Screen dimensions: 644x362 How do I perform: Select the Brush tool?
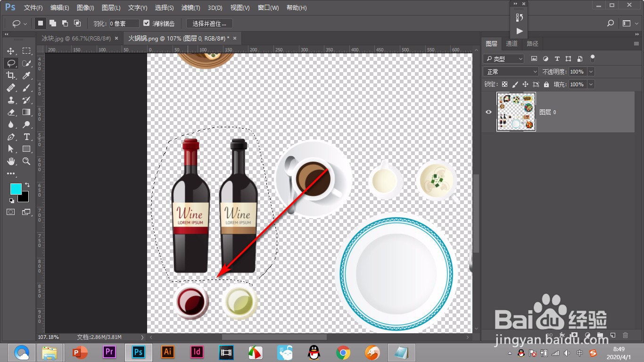(26, 88)
